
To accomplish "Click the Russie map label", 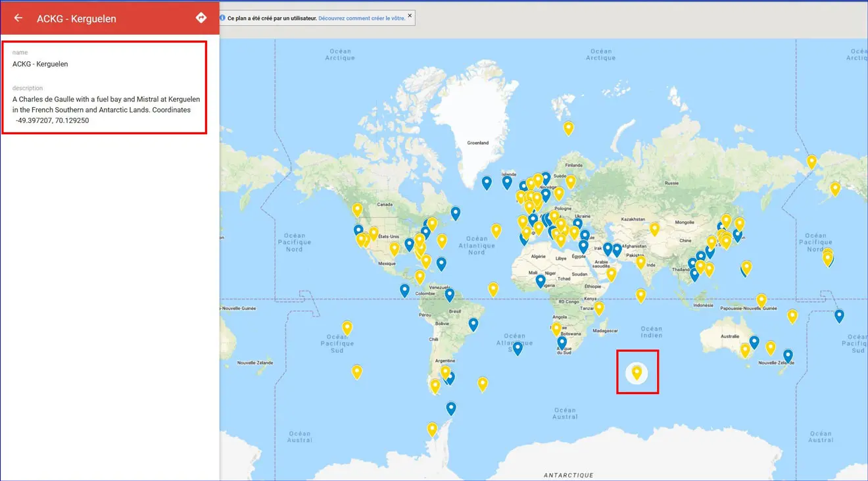I will [x=671, y=183].
